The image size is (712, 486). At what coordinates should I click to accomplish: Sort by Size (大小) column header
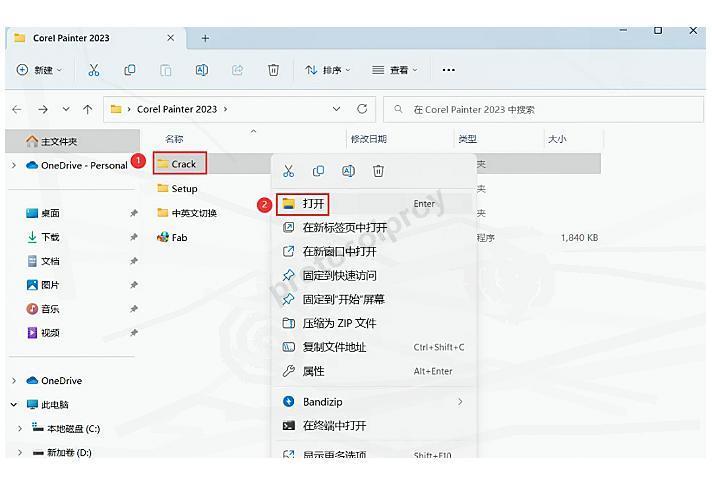coord(557,139)
